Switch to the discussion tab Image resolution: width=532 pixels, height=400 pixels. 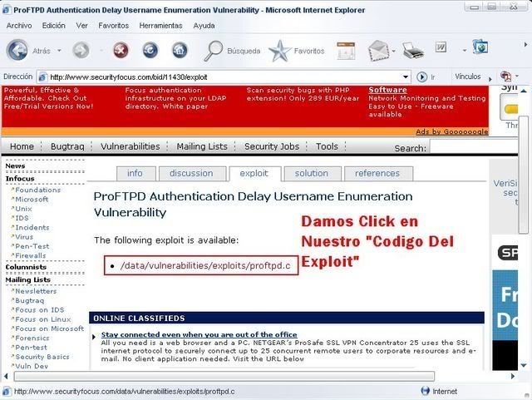coord(192,174)
